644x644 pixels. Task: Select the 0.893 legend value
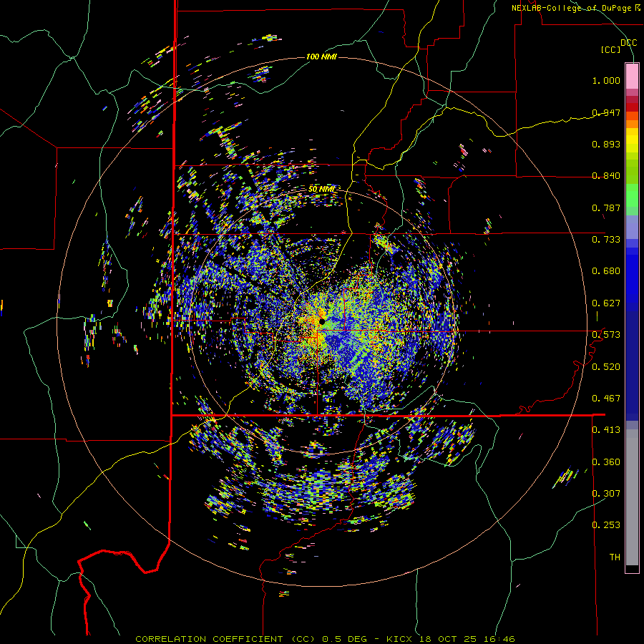(x=606, y=144)
